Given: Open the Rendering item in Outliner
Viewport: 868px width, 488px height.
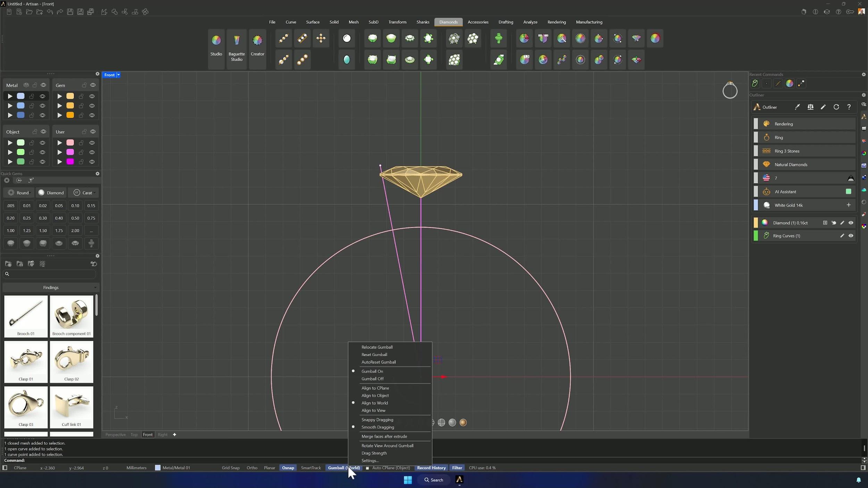Looking at the screenshot, I should (x=804, y=124).
